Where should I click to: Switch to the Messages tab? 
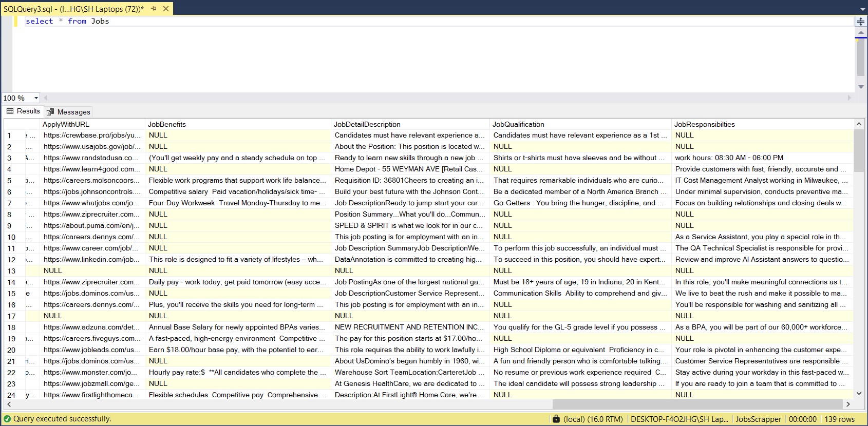point(68,112)
